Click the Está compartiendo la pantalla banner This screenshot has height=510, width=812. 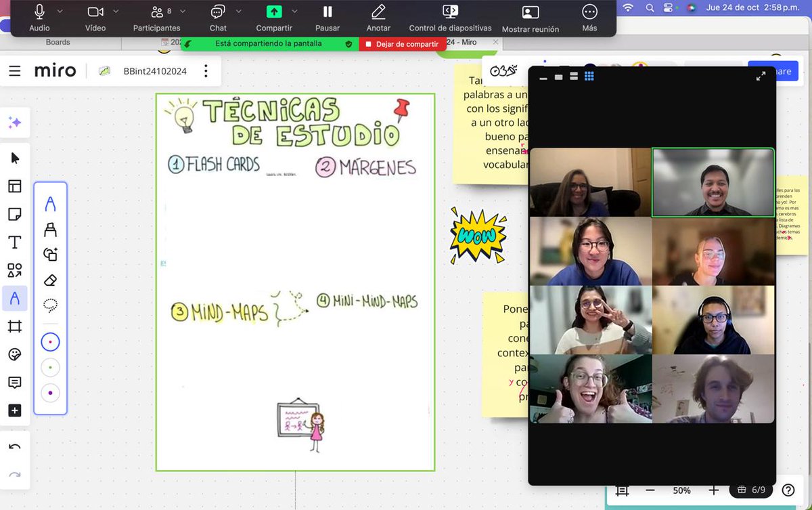click(x=269, y=43)
